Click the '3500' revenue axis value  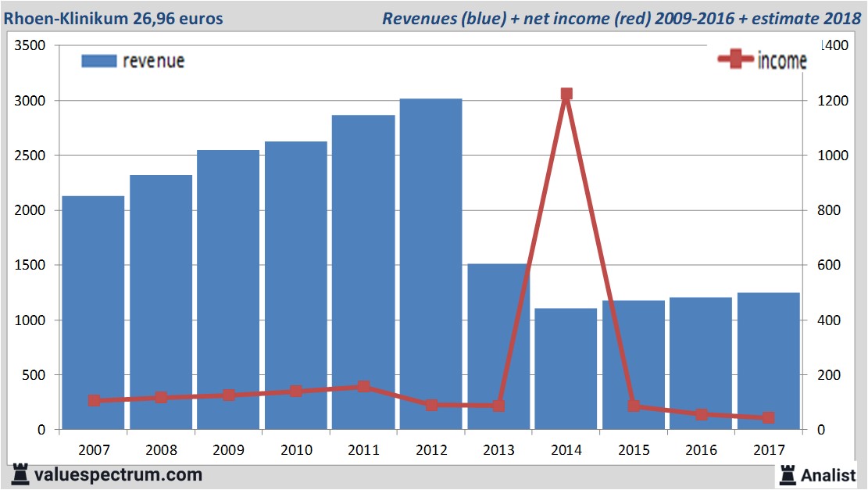pyautogui.click(x=30, y=45)
